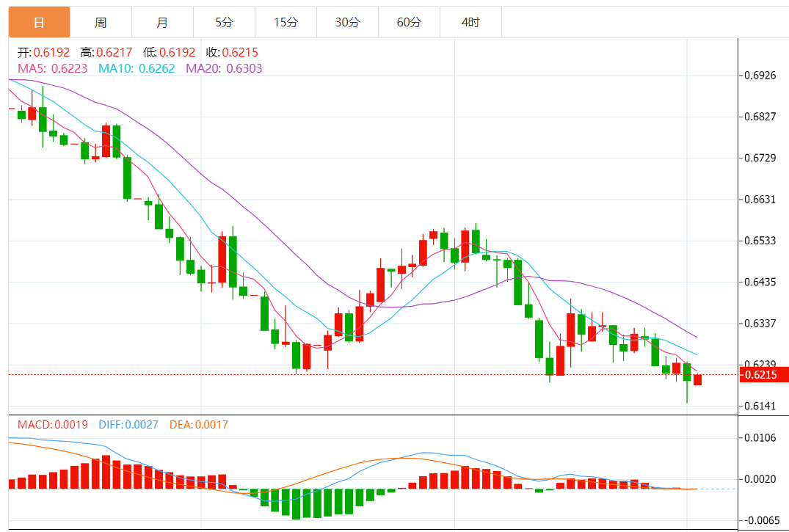Screen dimensions: 789x532
Task: Click the tallest red MACD histogram bar
Action: [106, 472]
